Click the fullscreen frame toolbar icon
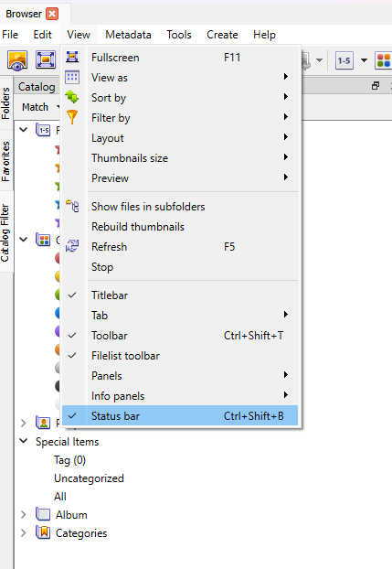392x569 pixels. 46,60
